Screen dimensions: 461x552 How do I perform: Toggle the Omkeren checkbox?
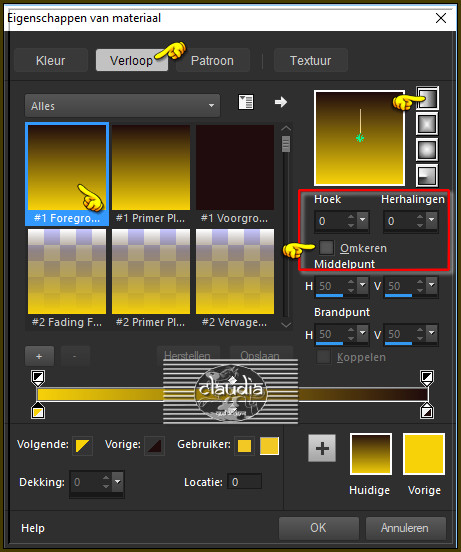tap(327, 247)
